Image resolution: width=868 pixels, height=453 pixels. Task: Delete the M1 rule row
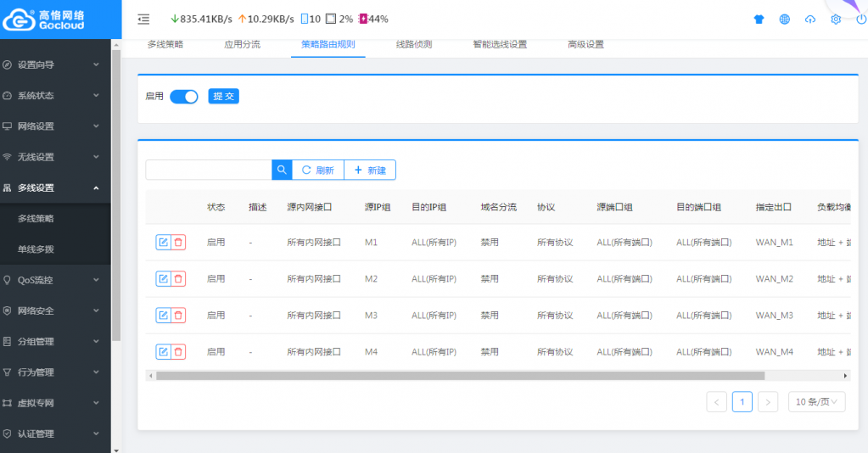(178, 242)
